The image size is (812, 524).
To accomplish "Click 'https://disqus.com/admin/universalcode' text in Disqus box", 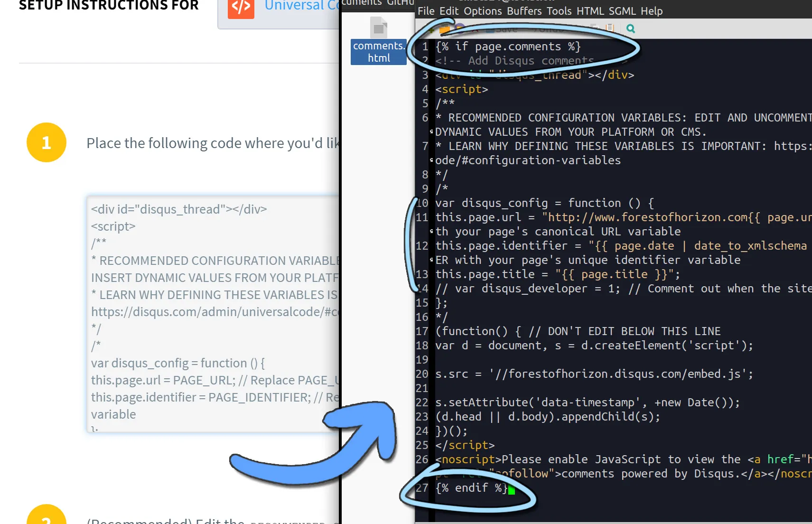I will 215,312.
